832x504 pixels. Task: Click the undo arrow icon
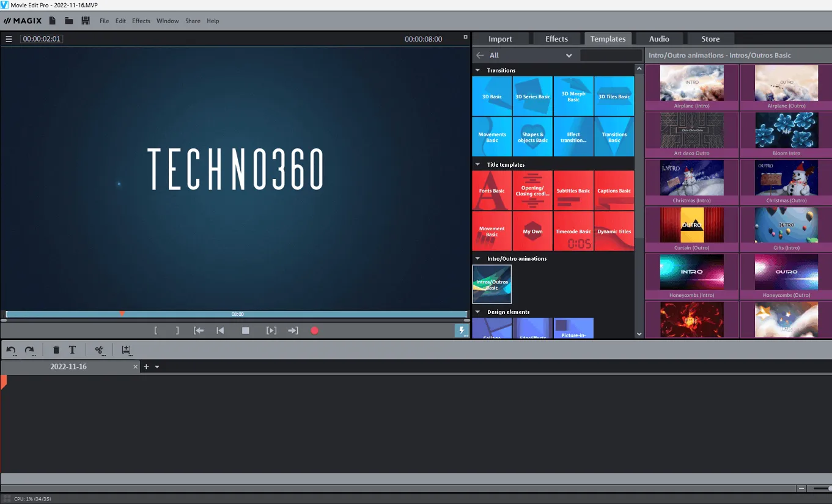pos(11,350)
